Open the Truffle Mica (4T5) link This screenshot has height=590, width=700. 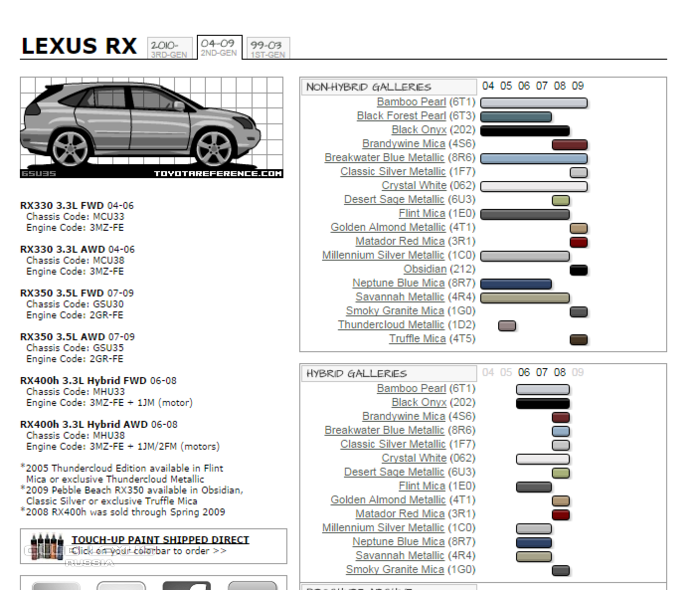[417, 338]
